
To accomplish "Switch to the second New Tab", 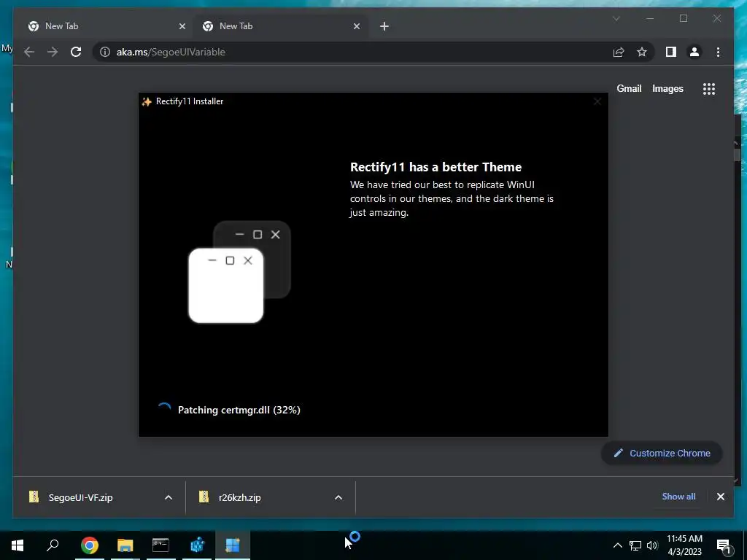I will pos(281,26).
